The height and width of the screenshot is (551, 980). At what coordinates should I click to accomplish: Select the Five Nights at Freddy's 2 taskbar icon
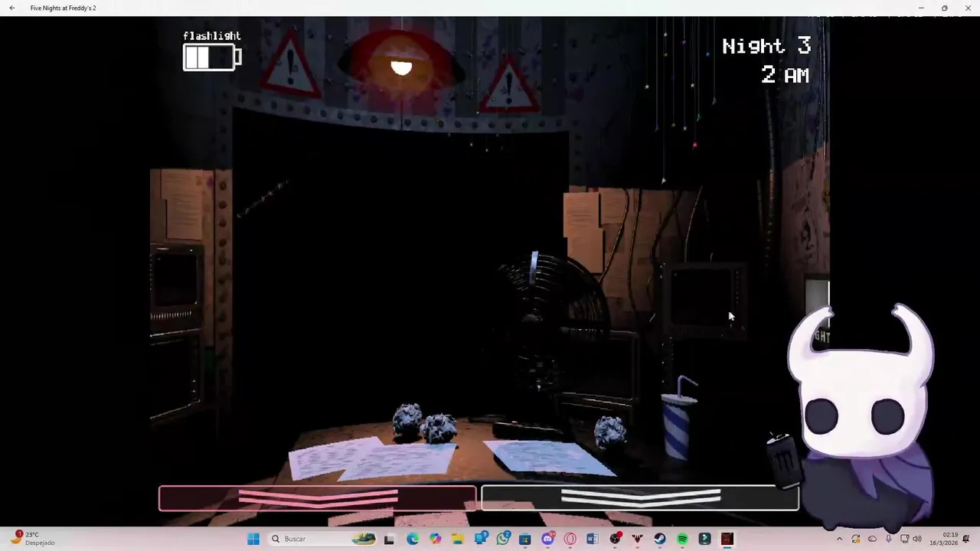[727, 539]
